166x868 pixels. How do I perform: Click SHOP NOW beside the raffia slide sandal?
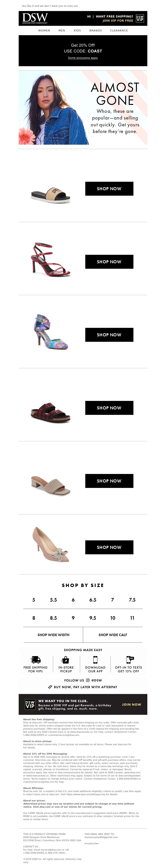point(109,189)
